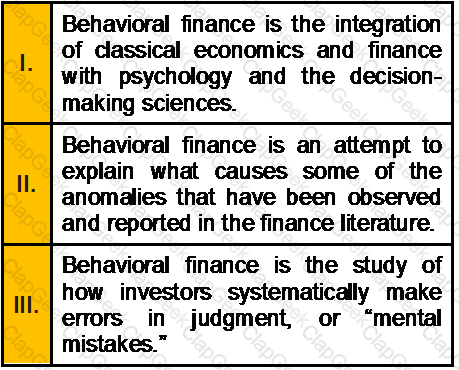Screen dimensions: 459x370
Task: Click the word "causes" in statement II
Action: point(251,172)
